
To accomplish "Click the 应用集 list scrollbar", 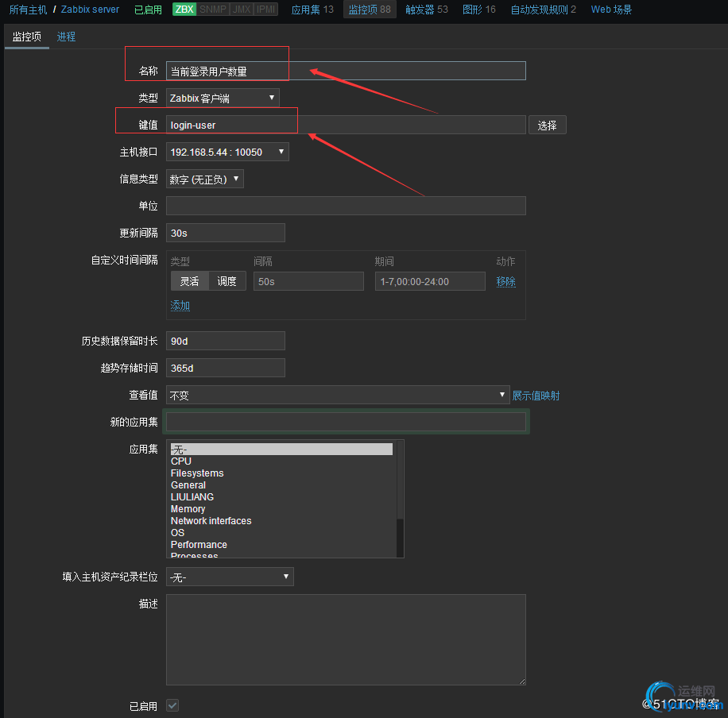I will click(x=400, y=499).
